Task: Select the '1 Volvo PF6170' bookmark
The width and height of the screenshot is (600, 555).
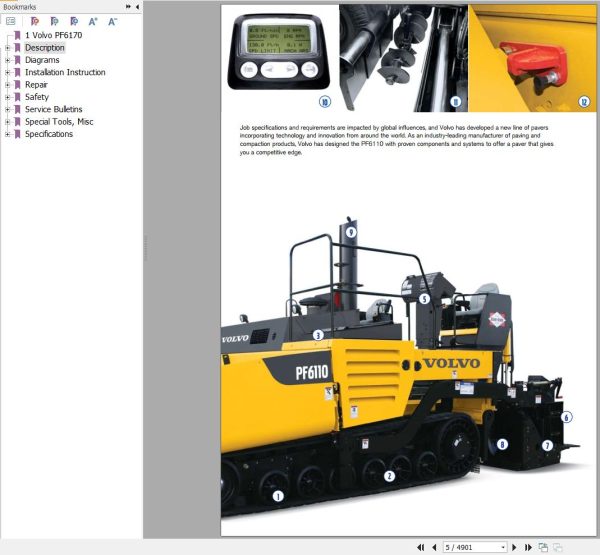Action: (53, 35)
